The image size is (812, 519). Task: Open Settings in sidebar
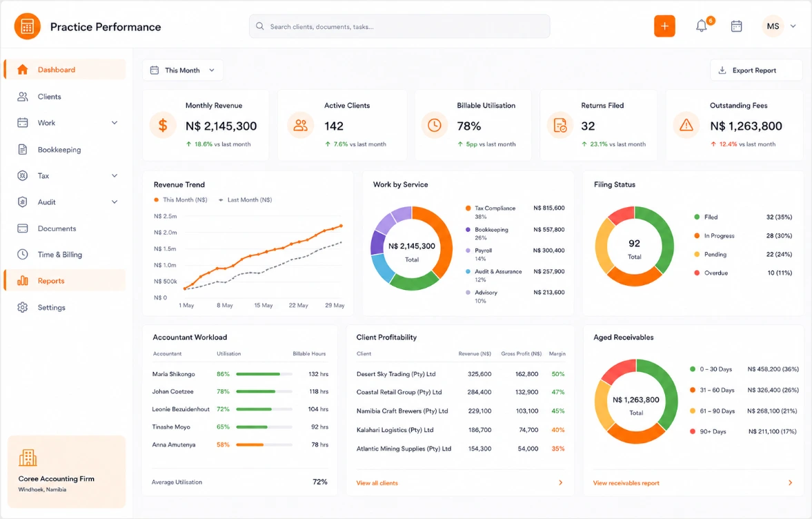click(x=66, y=307)
